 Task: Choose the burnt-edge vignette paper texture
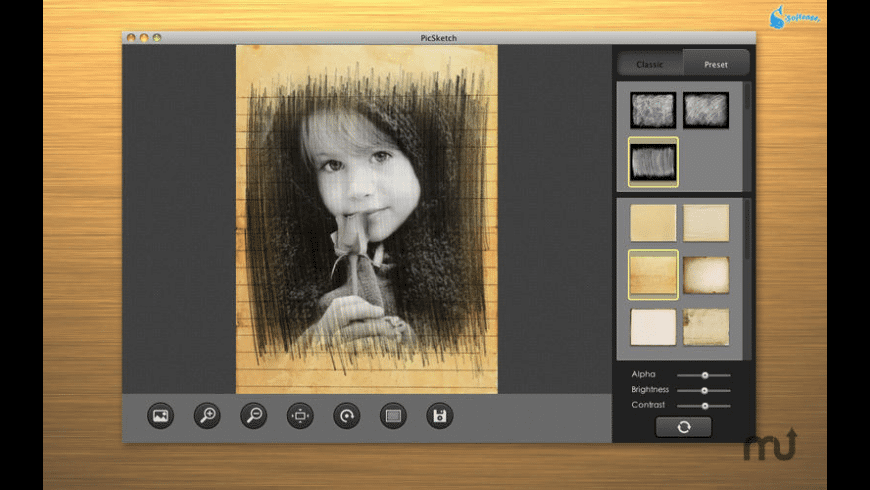pos(706,275)
